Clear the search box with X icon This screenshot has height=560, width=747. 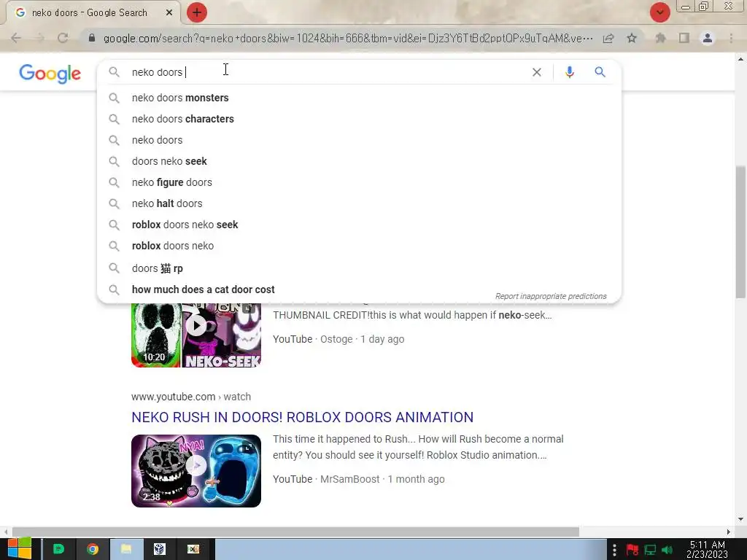[536, 72]
